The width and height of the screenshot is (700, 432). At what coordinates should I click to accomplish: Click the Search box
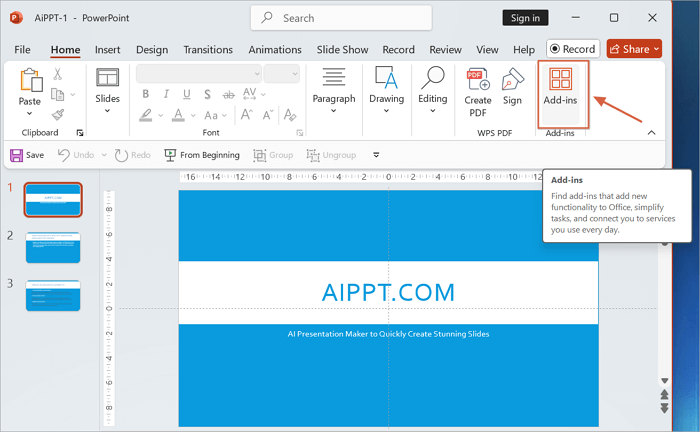341,18
